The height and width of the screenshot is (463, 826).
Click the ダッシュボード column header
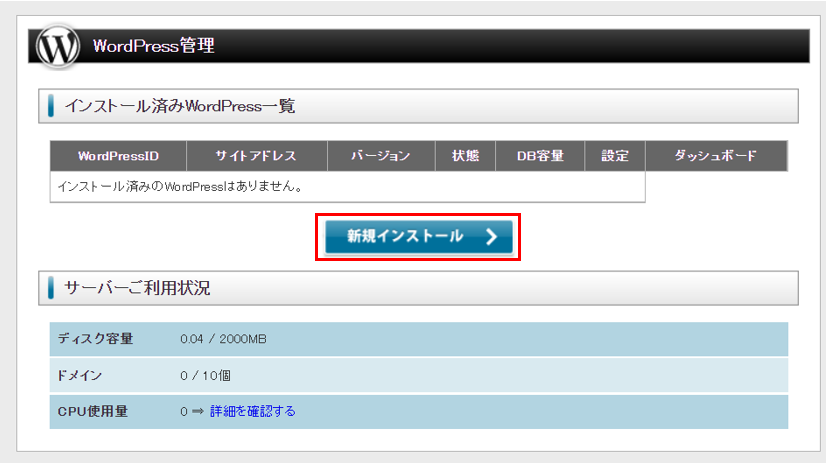pos(715,156)
